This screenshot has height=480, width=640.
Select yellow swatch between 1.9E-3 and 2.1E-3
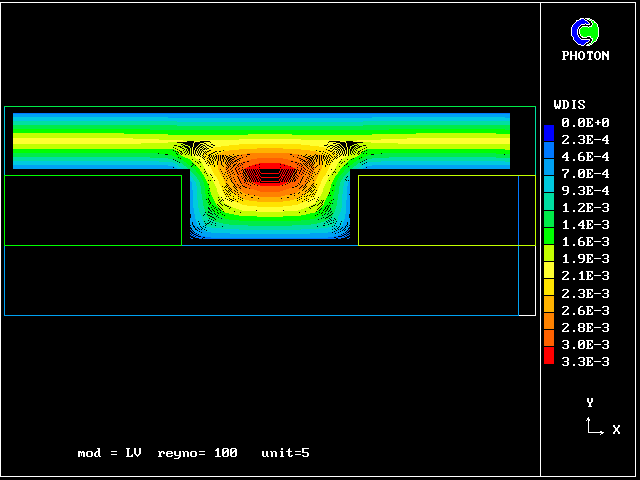pos(549,268)
